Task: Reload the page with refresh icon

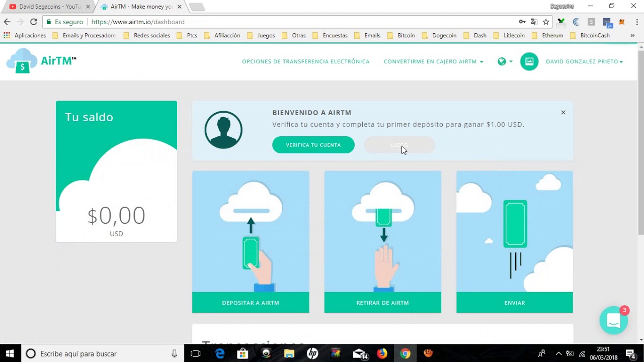Action: click(x=34, y=22)
